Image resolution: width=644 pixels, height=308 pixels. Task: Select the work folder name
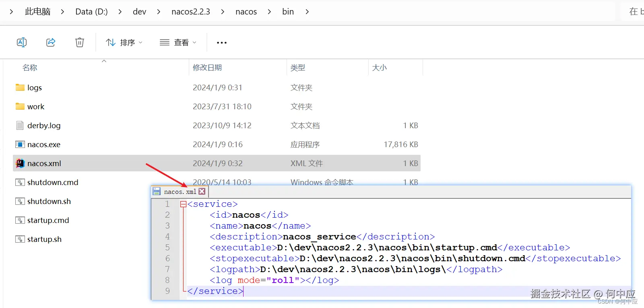pyautogui.click(x=36, y=106)
